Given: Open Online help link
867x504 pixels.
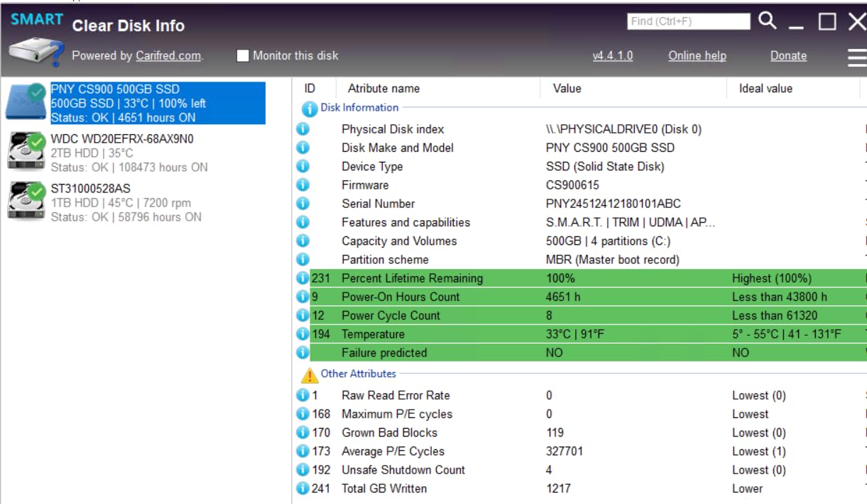Looking at the screenshot, I should tap(697, 55).
